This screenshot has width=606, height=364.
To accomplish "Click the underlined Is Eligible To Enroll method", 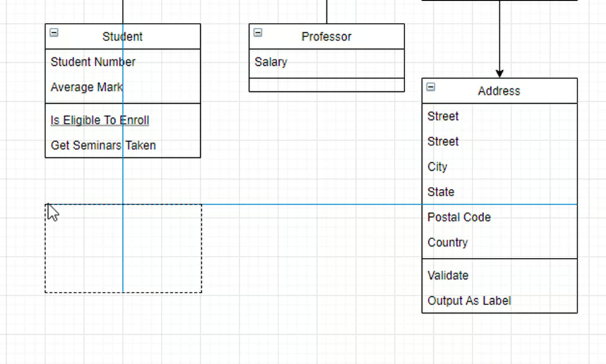I will [100, 120].
